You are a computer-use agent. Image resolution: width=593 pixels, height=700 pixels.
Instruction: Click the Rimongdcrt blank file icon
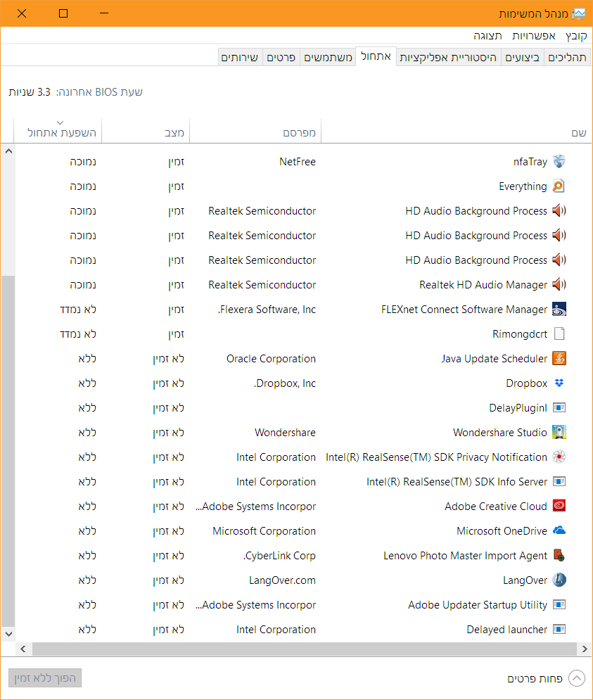click(x=559, y=333)
